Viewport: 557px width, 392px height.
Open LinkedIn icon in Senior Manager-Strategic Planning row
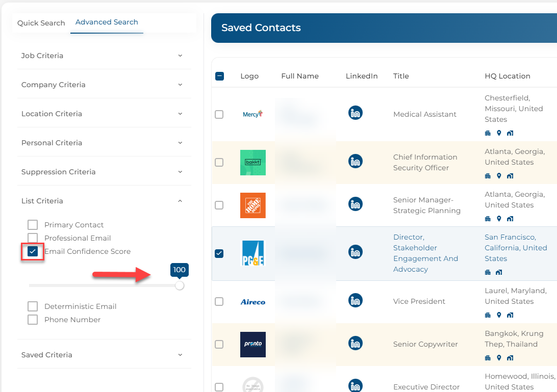click(x=355, y=204)
